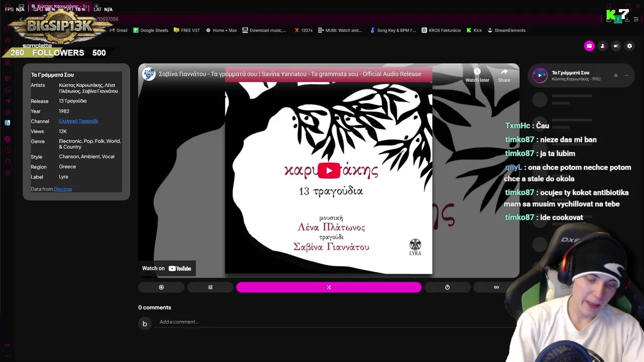The height and width of the screenshot is (362, 644).
Task: Click chat message 'ide cookovat'
Action: pos(561,218)
